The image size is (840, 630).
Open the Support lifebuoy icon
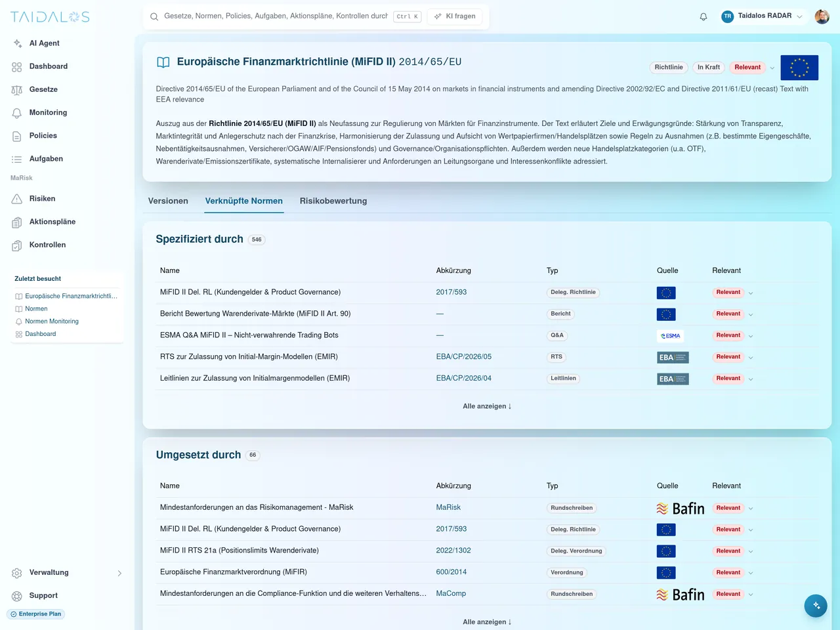tap(17, 596)
